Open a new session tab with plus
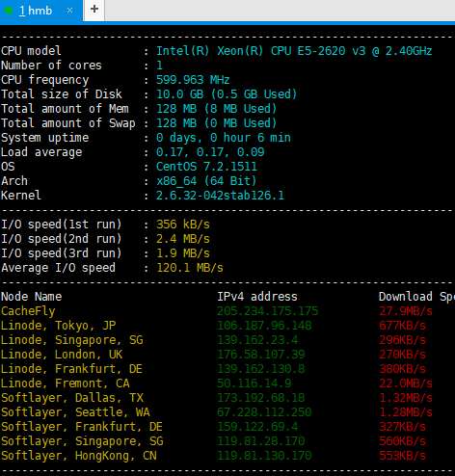The height and width of the screenshot is (476, 455). [x=94, y=10]
